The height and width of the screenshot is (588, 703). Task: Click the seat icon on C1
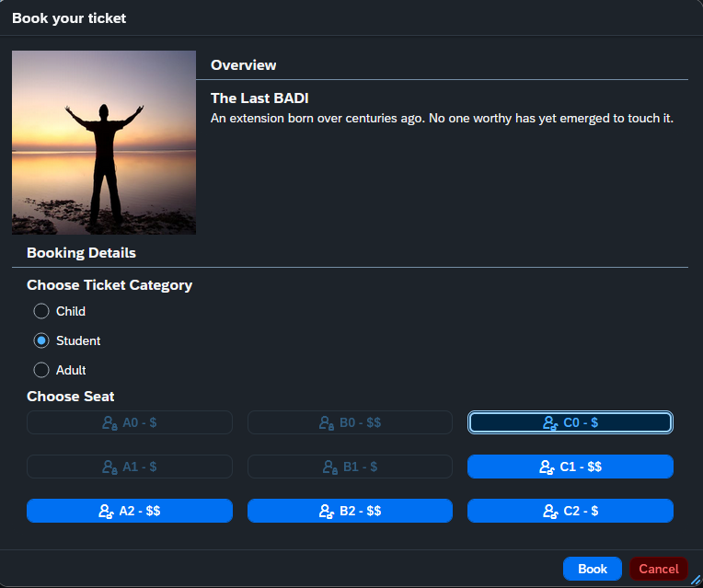[547, 467]
